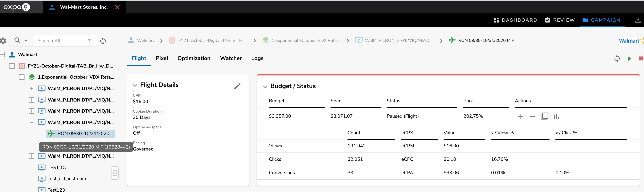Click the refresh icon beside Search All
The height and width of the screenshot is (192, 644).
pos(103,41)
